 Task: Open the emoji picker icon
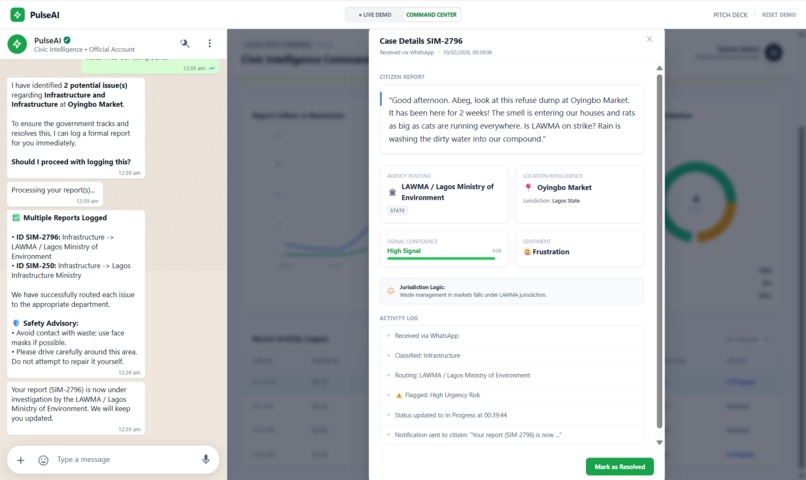point(43,460)
